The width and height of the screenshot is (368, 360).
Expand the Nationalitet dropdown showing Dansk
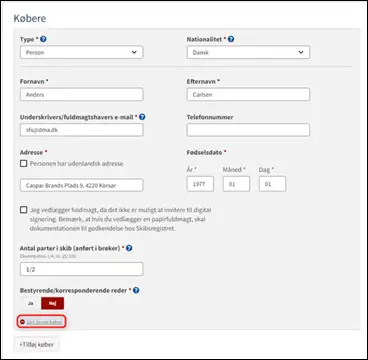pos(248,52)
